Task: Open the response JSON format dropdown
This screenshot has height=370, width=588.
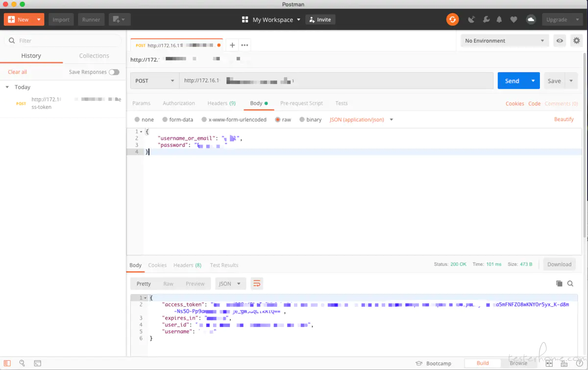Action: click(230, 283)
